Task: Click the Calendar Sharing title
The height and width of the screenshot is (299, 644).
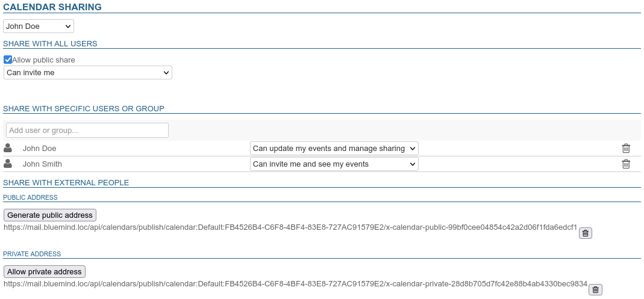Action: 52,7
